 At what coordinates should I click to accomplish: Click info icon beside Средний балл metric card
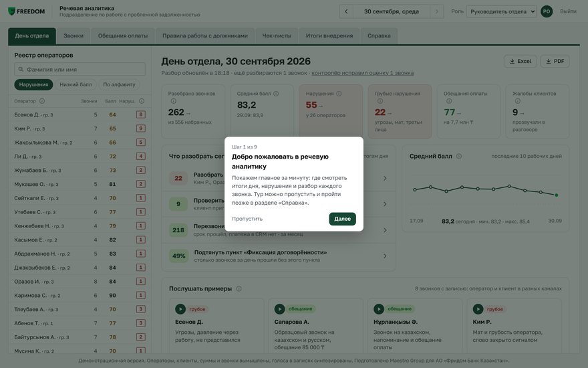[276, 94]
